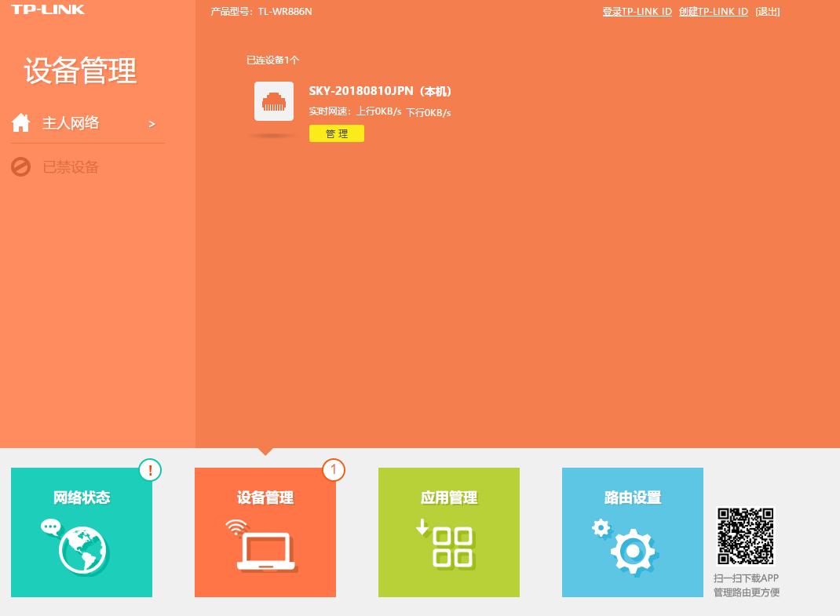Image resolution: width=840 pixels, height=616 pixels.
Task: Click the TP-LINK logo
Action: pos(48,9)
